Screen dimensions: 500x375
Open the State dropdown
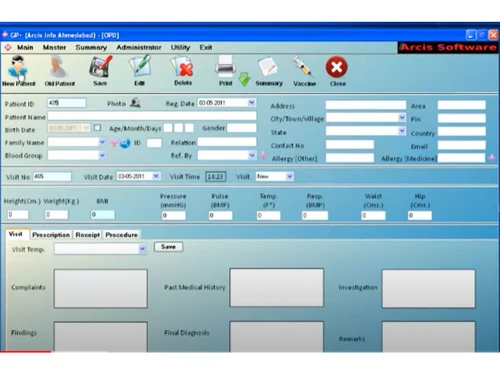coord(402,131)
